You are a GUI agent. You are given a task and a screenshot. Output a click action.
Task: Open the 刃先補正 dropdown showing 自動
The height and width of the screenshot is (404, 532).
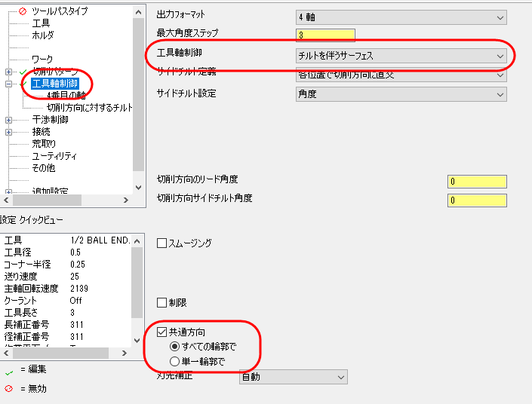coord(294,377)
